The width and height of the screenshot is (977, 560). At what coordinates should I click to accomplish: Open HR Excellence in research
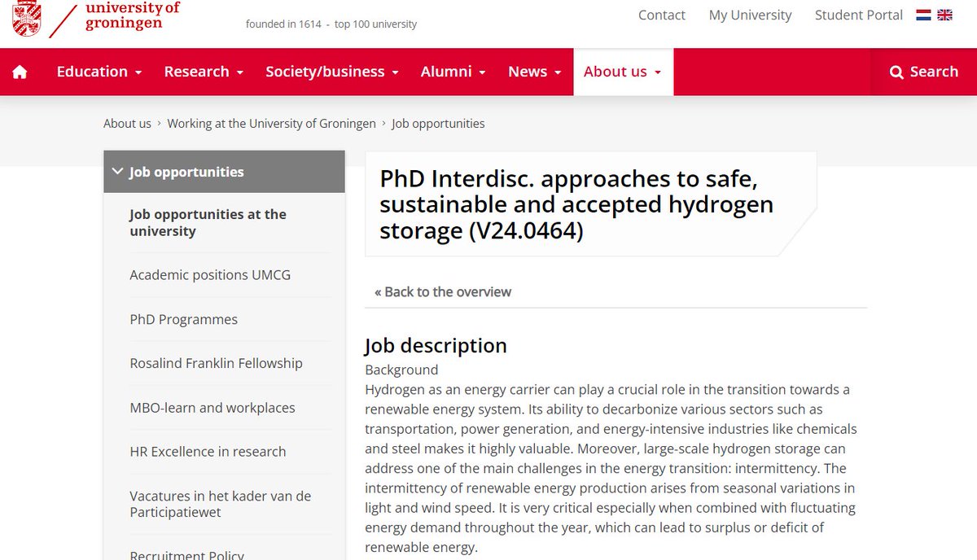point(208,452)
